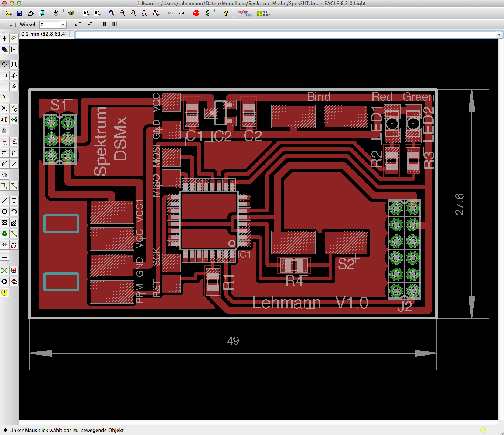Click the red STOP command icon

click(x=196, y=13)
